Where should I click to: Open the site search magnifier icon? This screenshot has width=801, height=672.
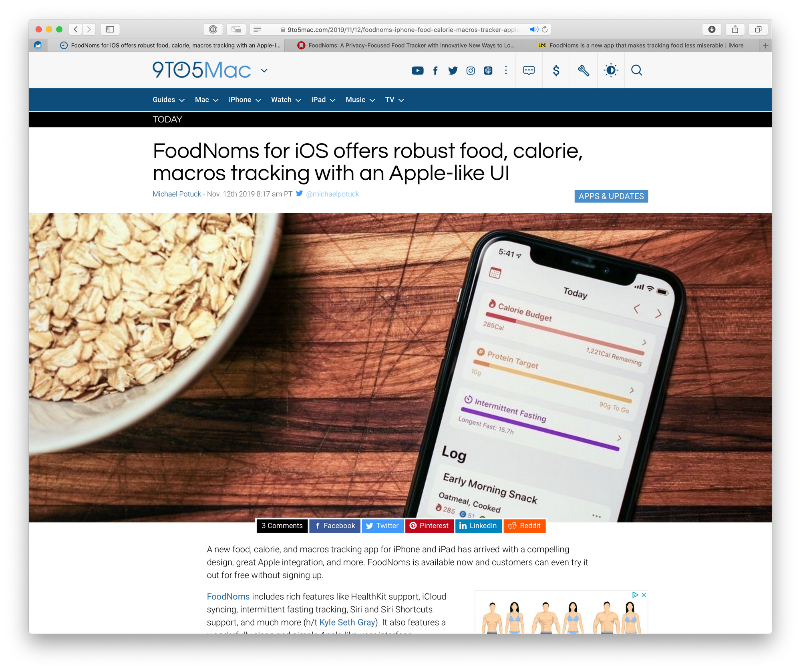click(636, 70)
